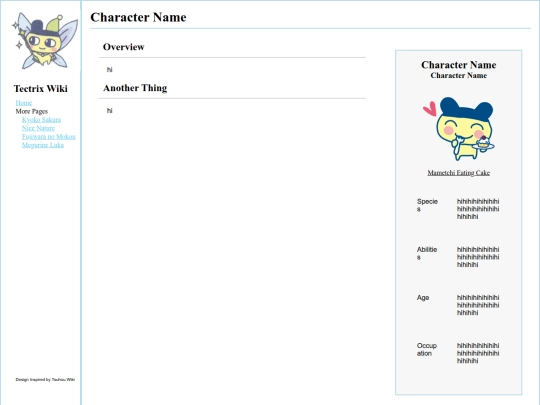Select the Another Thing section heading
540x405 pixels.
pyautogui.click(x=135, y=88)
